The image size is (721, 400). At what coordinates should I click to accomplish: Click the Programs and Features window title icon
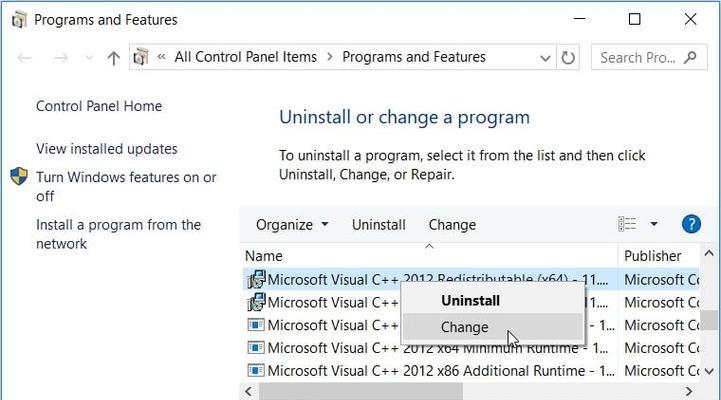tap(19, 20)
